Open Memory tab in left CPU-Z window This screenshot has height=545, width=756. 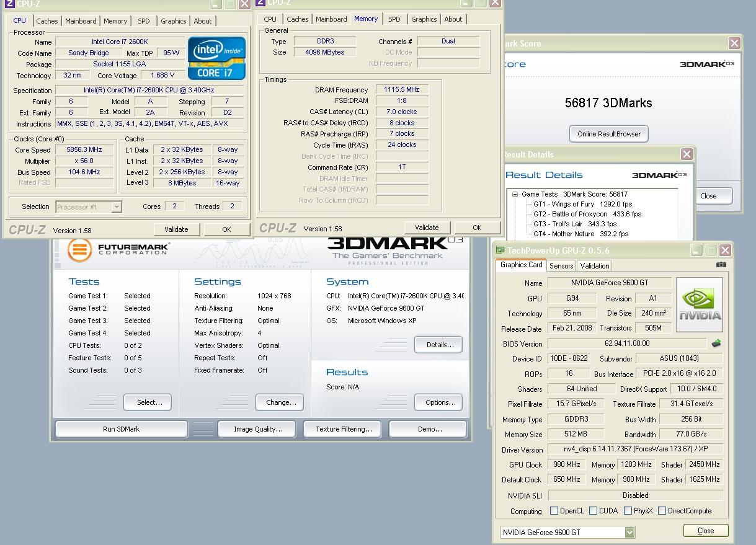tap(115, 21)
